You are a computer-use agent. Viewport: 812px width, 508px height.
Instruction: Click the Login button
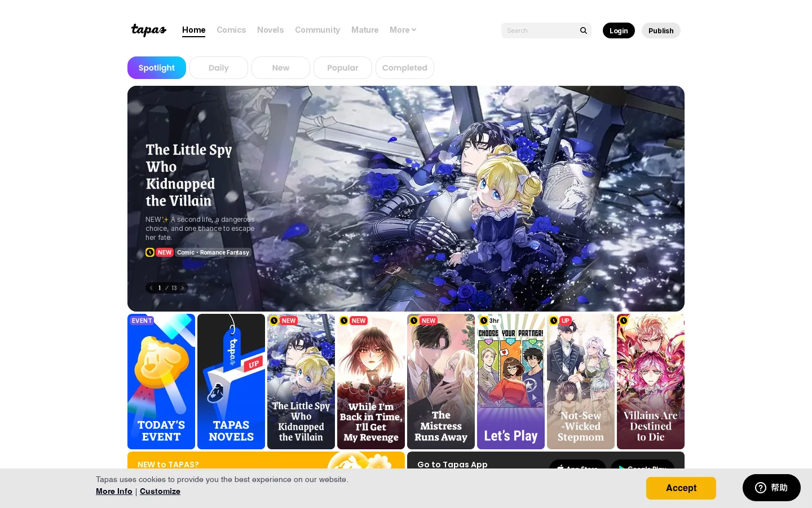coord(619,30)
